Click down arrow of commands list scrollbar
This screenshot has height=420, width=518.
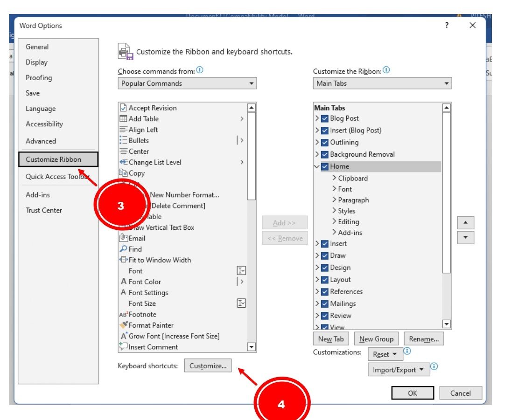pyautogui.click(x=252, y=347)
